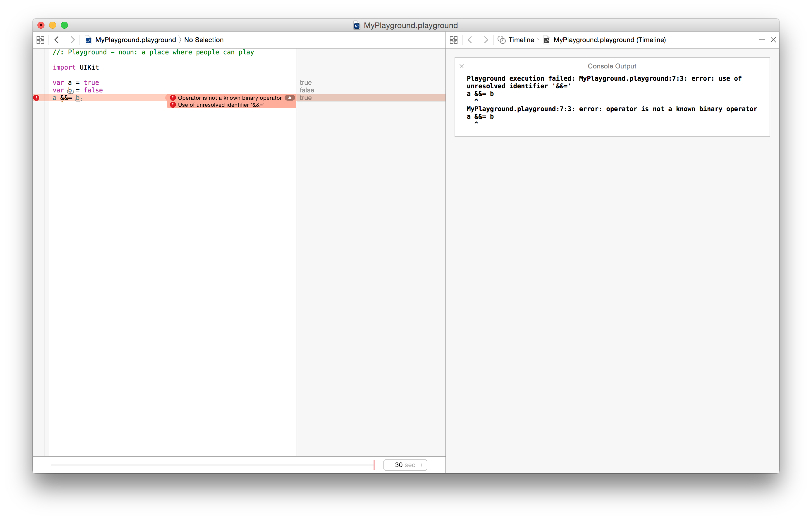Click the 'Use of unresolved identifier' error

point(221,105)
